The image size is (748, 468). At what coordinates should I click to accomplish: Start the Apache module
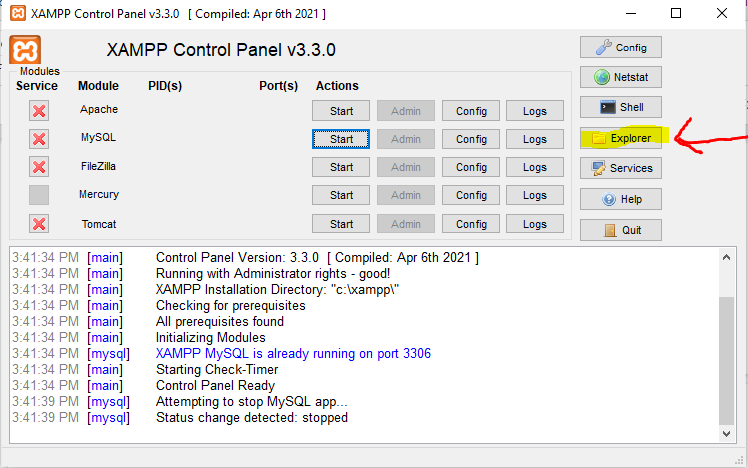(x=341, y=111)
